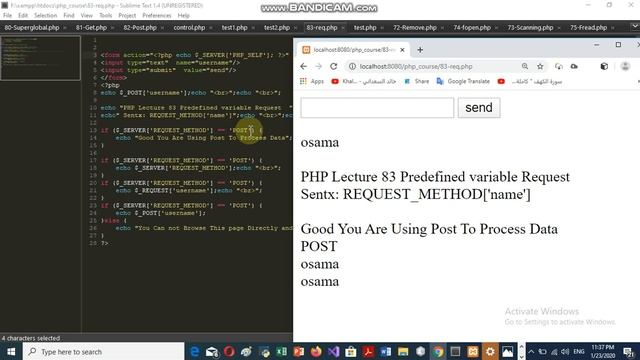Open Edge from taskbar

point(195,351)
